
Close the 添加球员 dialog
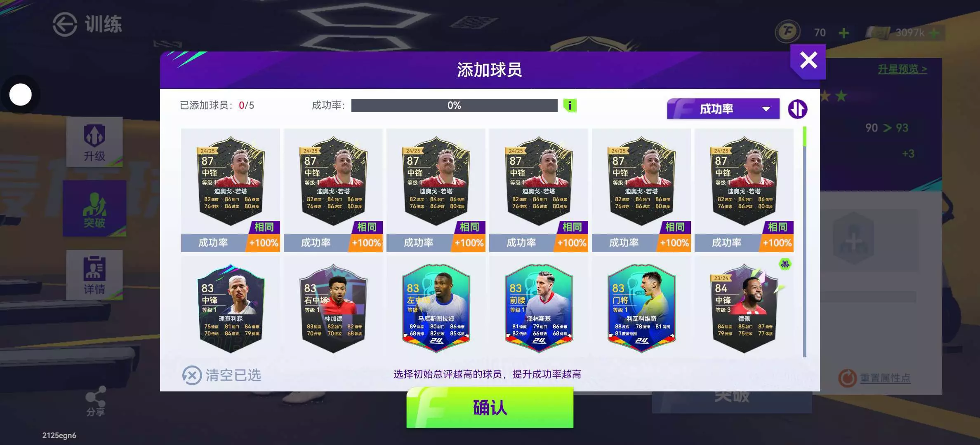[808, 61]
